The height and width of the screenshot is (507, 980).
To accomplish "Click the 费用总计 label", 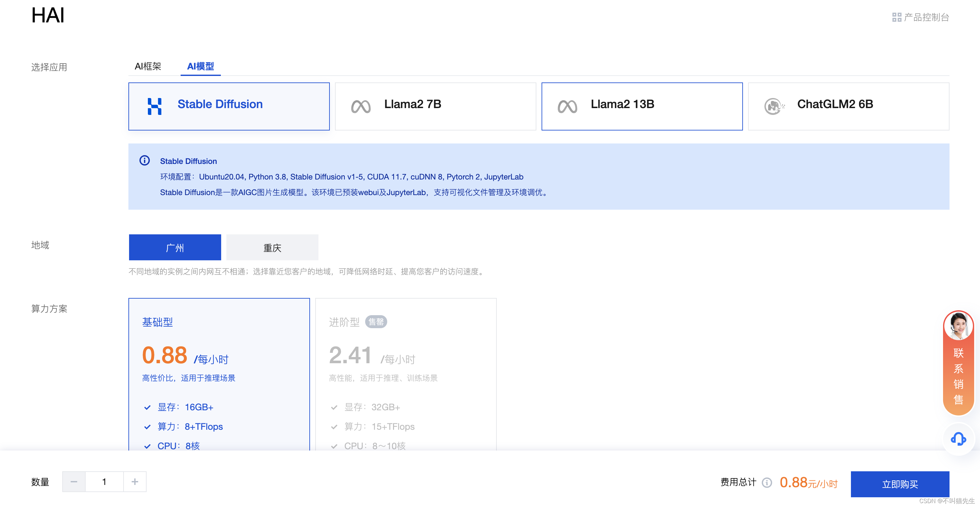I will click(x=738, y=482).
